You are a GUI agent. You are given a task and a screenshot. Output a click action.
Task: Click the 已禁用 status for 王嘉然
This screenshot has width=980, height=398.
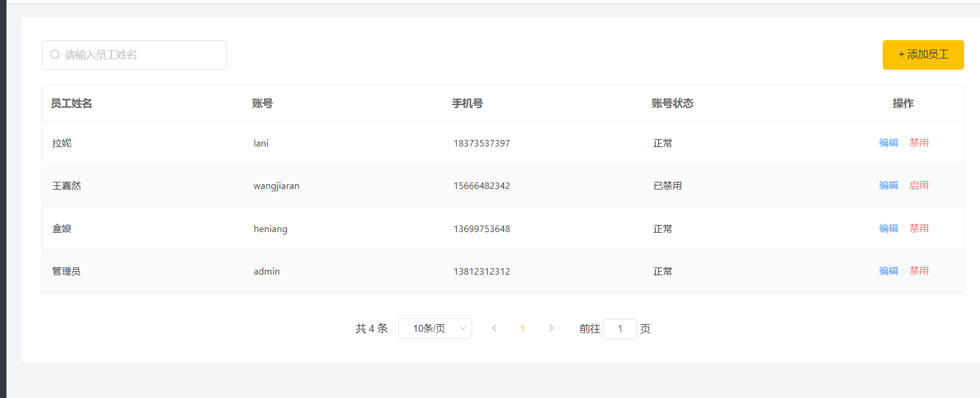pyautogui.click(x=668, y=186)
